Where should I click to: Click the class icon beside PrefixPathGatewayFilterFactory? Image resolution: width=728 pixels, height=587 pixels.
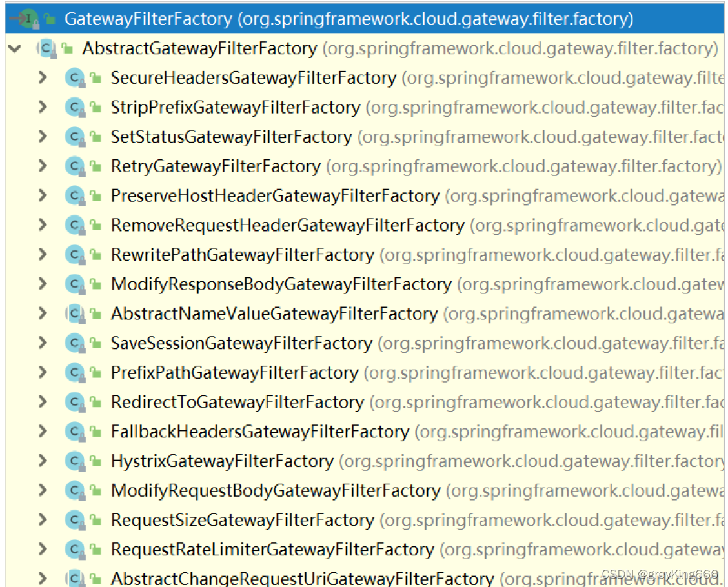click(76, 373)
